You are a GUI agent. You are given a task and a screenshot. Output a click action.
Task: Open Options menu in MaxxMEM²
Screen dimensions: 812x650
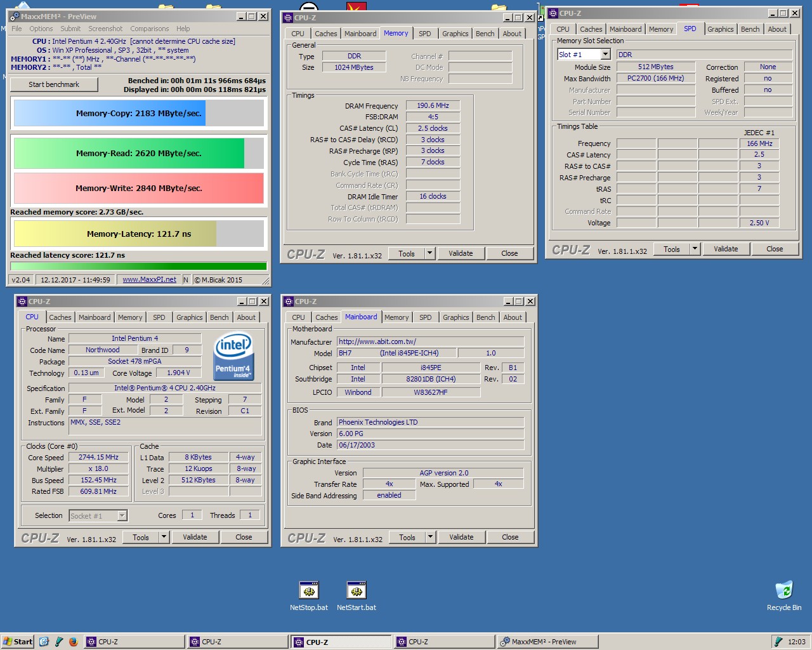point(41,29)
